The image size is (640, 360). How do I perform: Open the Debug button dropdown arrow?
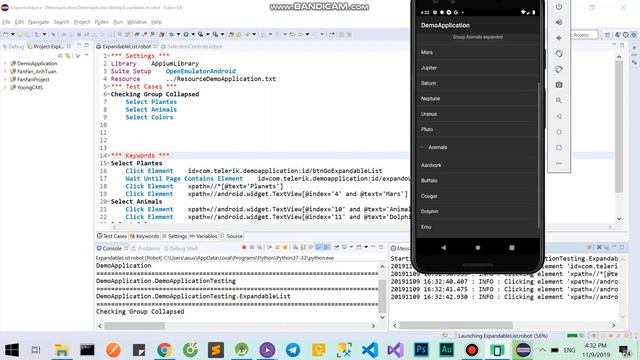click(x=178, y=35)
